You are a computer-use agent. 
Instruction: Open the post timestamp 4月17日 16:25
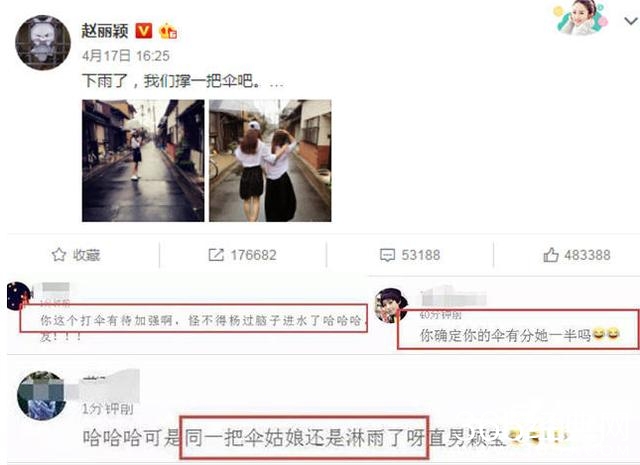pos(126,56)
